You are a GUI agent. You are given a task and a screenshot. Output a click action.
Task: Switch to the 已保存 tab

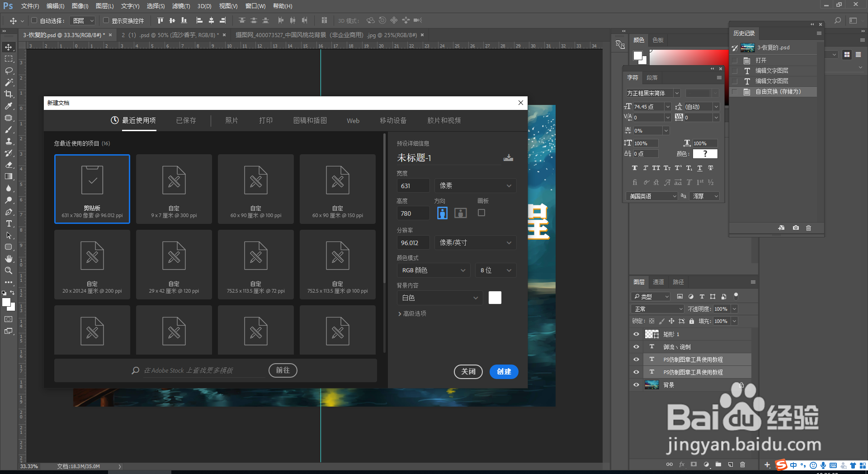point(186,121)
